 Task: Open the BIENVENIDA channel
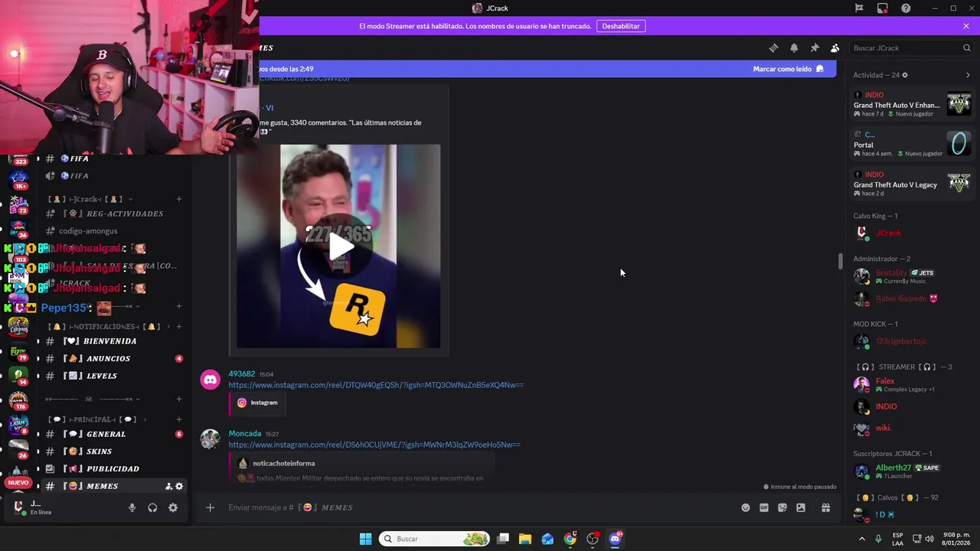coord(113,341)
